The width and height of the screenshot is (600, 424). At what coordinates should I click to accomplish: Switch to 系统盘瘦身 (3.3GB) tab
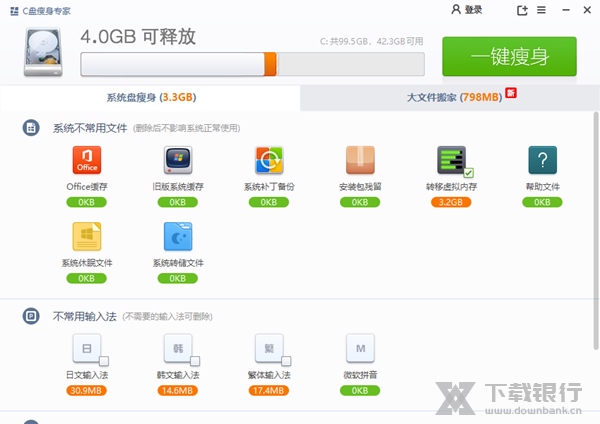click(x=150, y=98)
